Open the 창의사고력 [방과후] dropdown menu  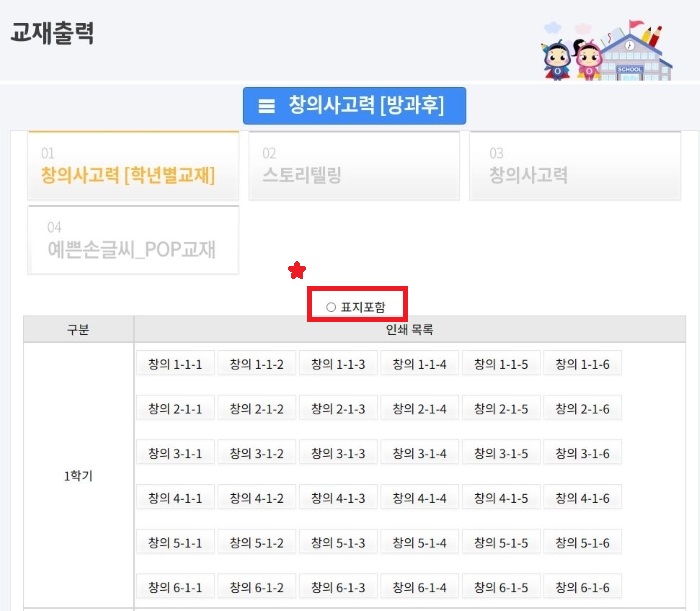tap(354, 106)
